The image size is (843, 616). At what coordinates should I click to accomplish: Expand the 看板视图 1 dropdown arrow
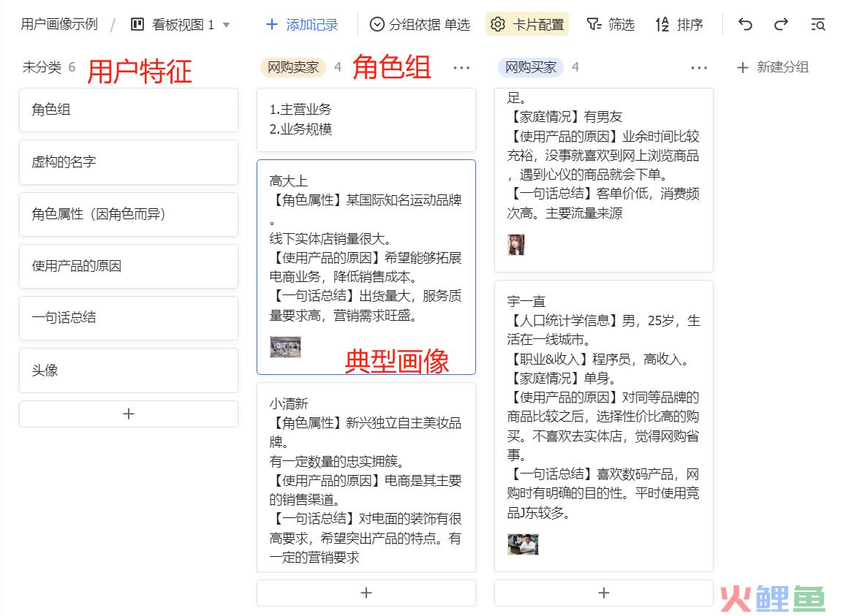tap(227, 25)
